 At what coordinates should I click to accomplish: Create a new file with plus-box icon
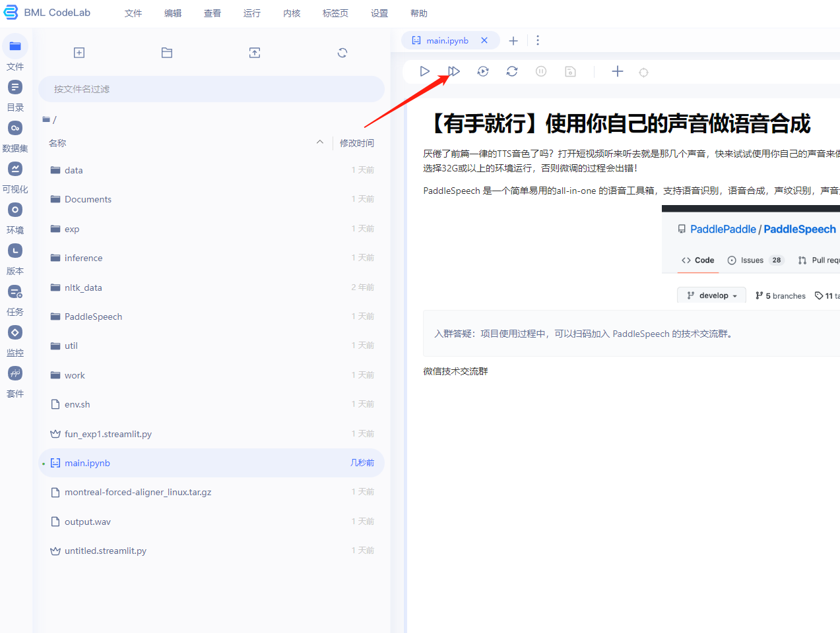pos(79,53)
